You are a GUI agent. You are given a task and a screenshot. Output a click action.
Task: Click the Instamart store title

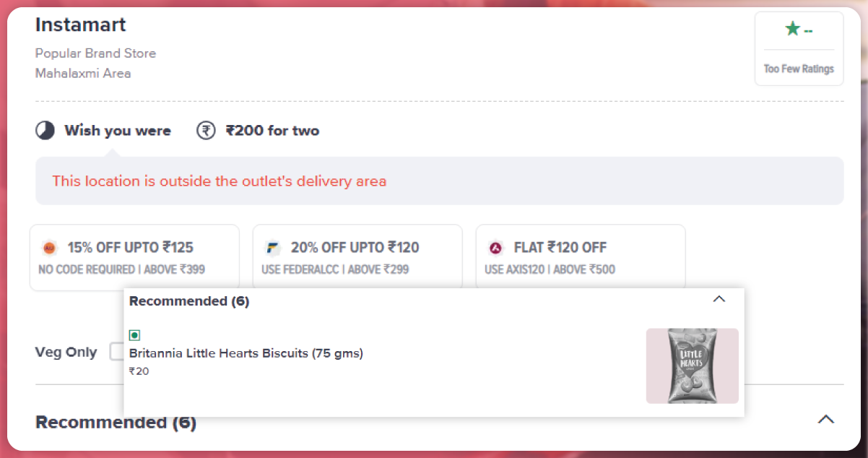81,25
